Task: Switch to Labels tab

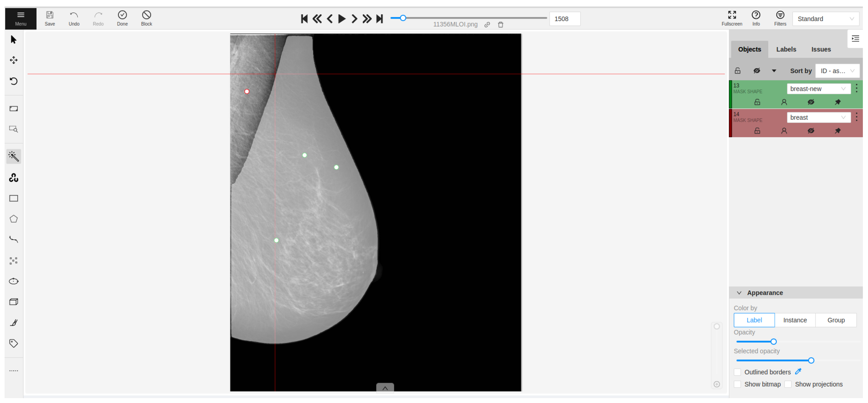Action: coord(786,49)
